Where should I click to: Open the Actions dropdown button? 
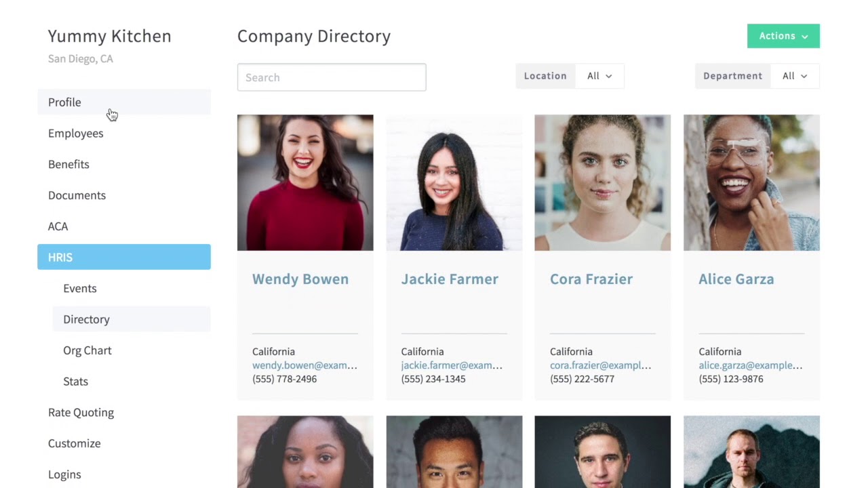(x=783, y=36)
